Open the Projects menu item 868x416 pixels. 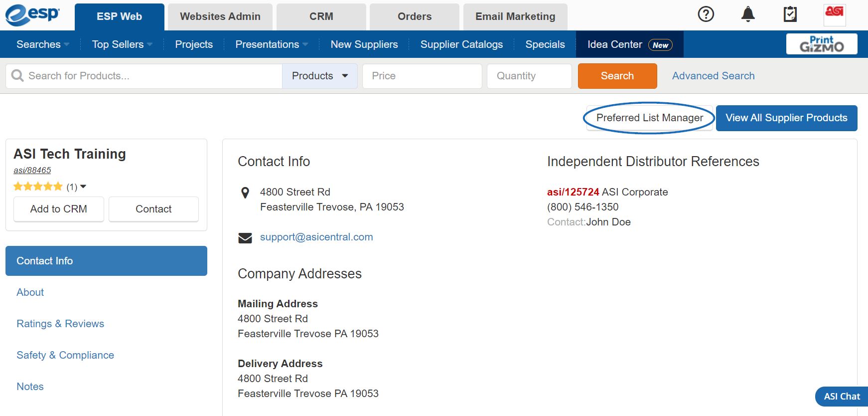(x=194, y=44)
